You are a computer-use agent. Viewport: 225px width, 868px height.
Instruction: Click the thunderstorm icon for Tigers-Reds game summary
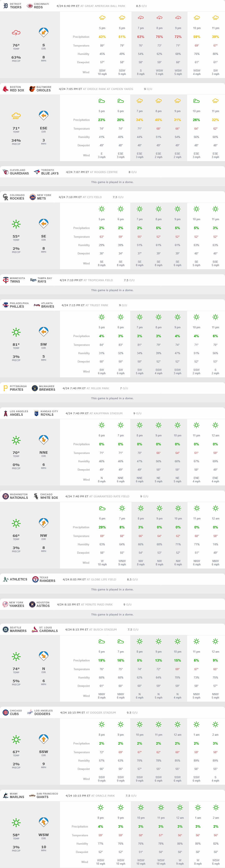16,33
